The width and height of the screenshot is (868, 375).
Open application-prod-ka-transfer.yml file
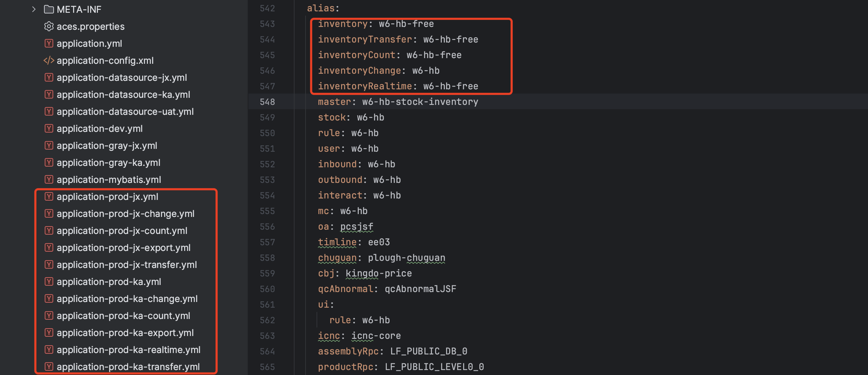128,367
